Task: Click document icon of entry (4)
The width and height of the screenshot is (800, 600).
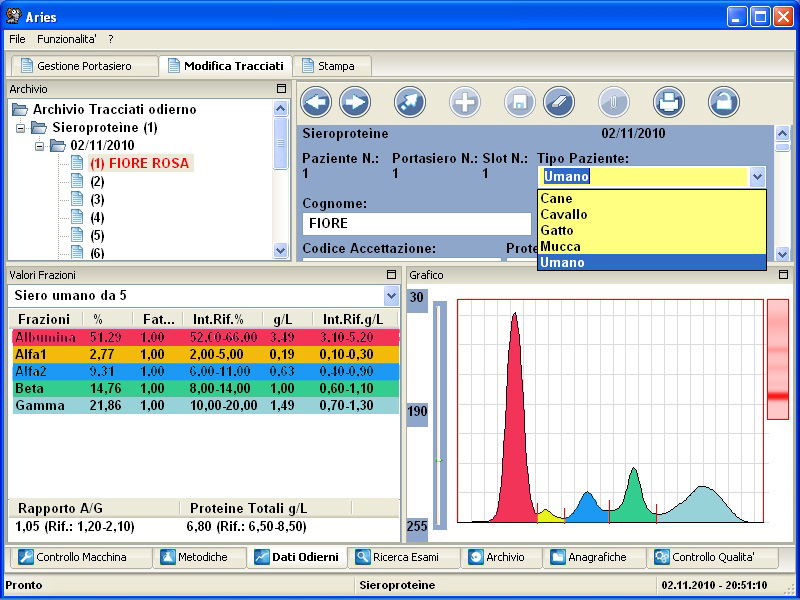Action: pyautogui.click(x=77, y=217)
